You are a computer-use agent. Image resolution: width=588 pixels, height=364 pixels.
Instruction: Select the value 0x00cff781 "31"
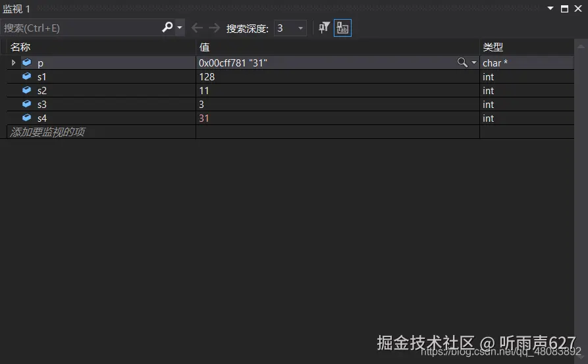click(233, 63)
